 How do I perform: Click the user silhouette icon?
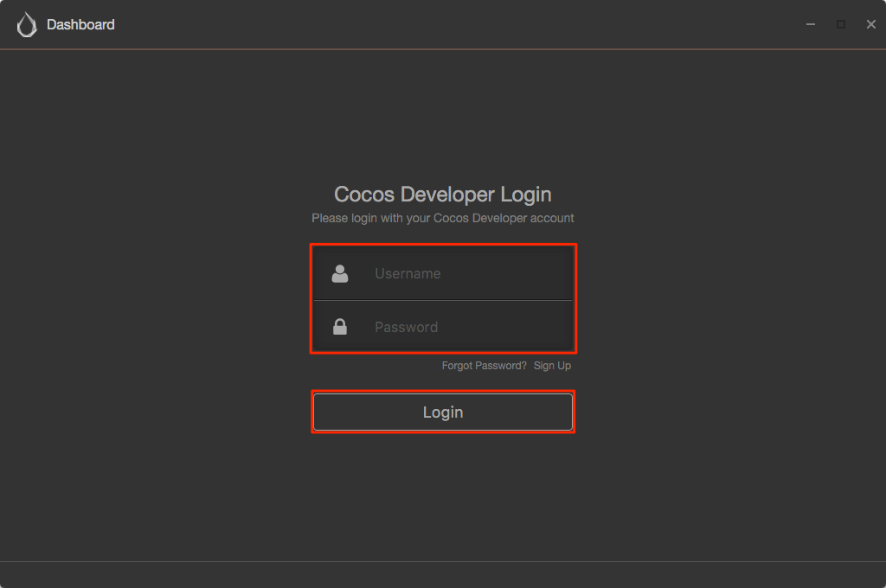click(339, 273)
